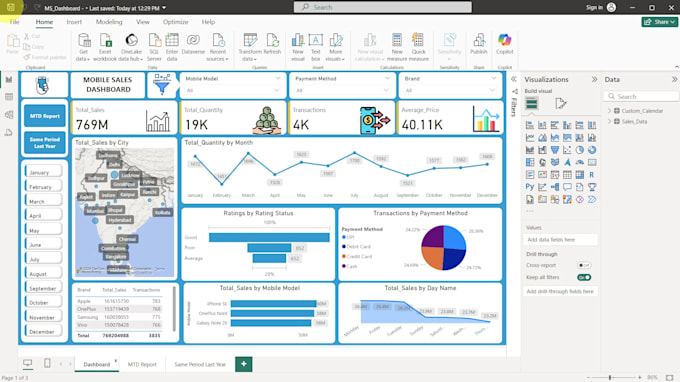The image size is (680, 382).
Task: Click Add drill-through fields here well
Action: pos(560,291)
